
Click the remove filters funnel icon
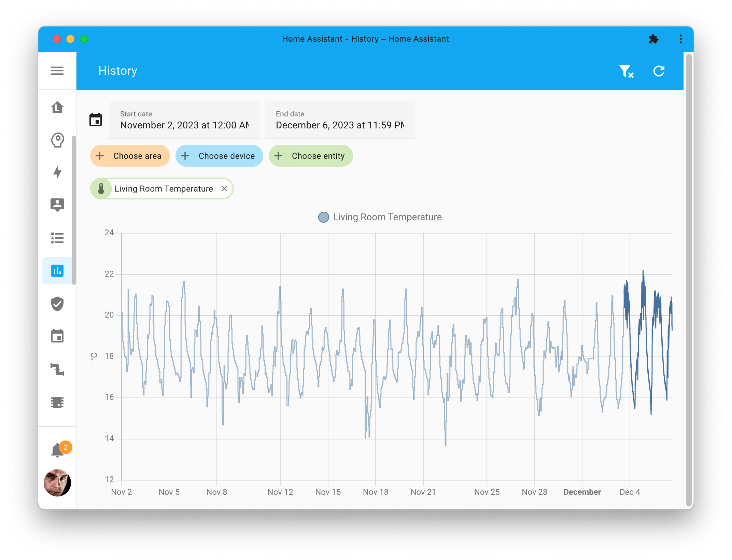coord(626,71)
